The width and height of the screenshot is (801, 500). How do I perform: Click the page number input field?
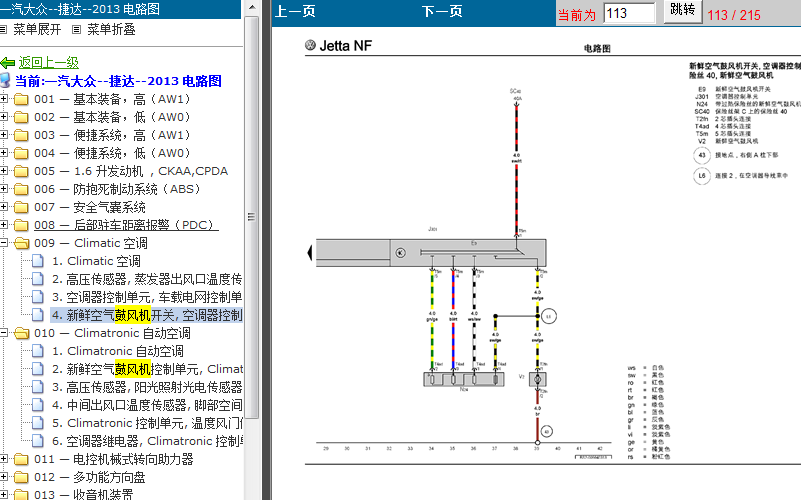coord(629,13)
